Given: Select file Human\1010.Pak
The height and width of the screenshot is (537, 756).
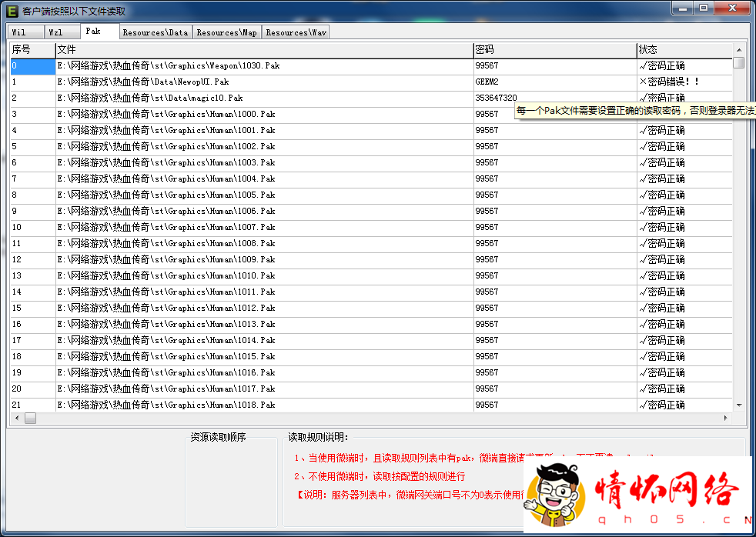Looking at the screenshot, I should coord(265,275).
